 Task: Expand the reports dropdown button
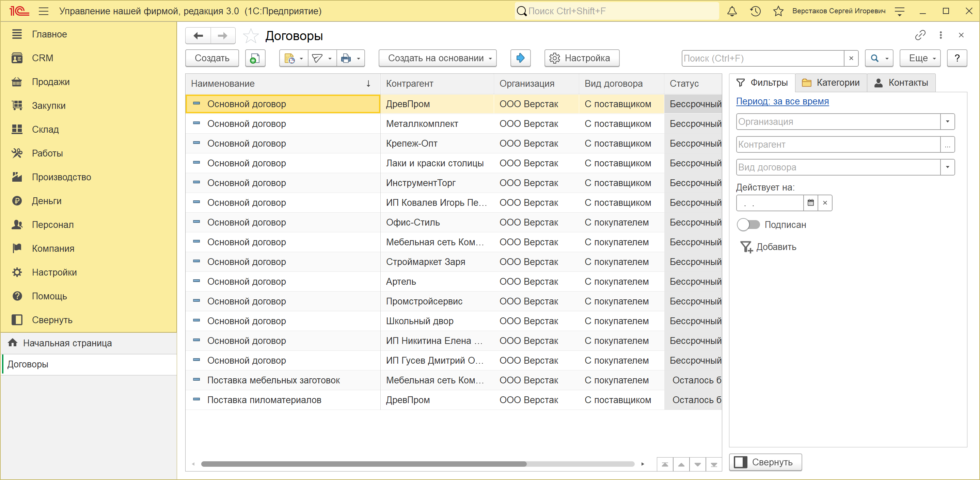[293, 58]
